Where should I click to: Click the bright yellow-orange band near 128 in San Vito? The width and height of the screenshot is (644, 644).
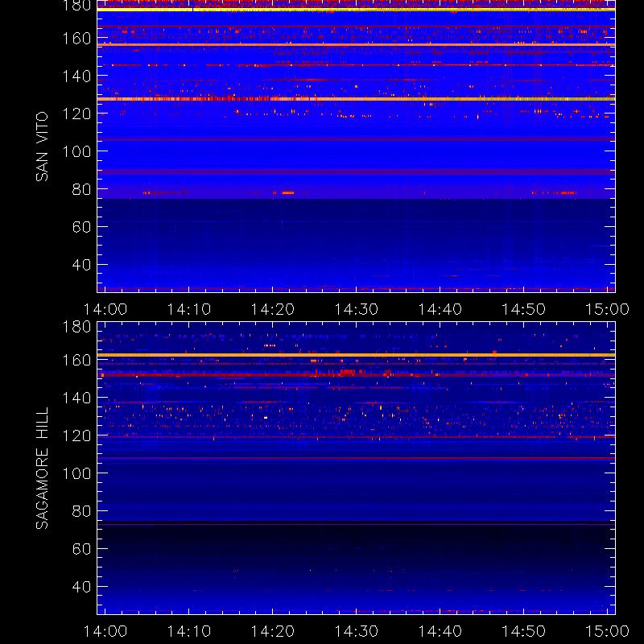[356, 99]
